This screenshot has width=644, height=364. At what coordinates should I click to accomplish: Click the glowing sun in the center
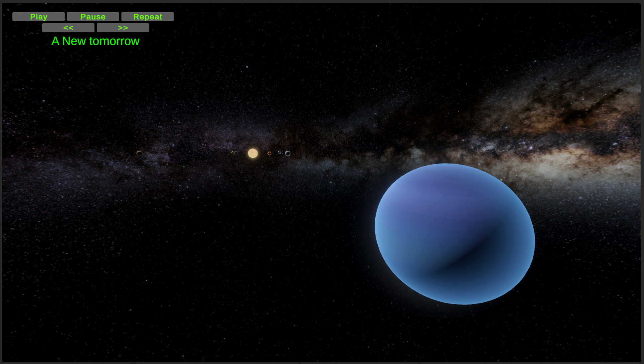tap(253, 153)
